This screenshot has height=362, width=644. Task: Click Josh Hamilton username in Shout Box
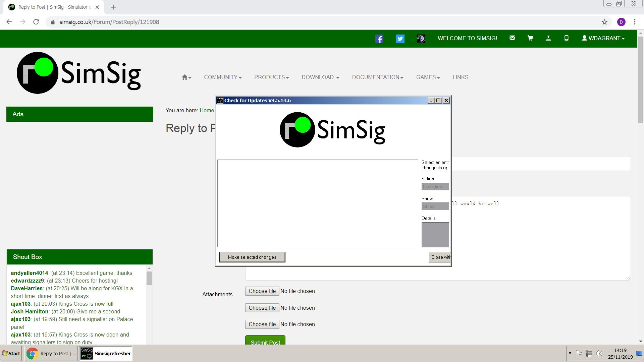(30, 312)
